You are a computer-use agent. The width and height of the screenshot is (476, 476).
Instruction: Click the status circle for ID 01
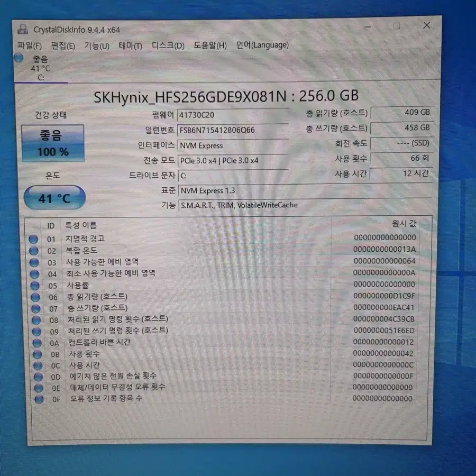33,239
